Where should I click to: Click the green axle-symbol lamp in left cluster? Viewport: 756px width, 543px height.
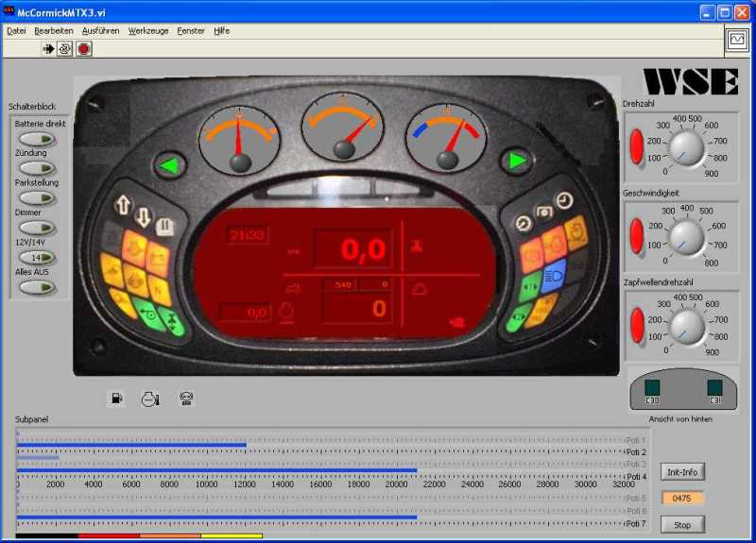click(172, 321)
